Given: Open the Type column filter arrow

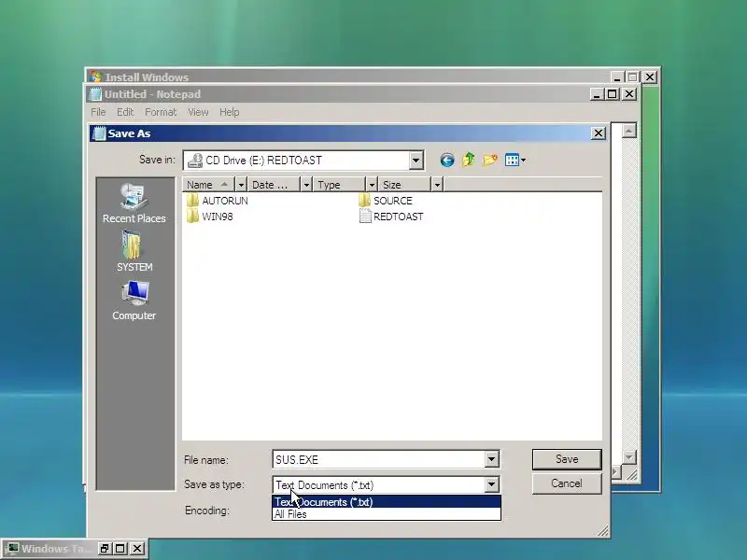Looking at the screenshot, I should pos(372,185).
